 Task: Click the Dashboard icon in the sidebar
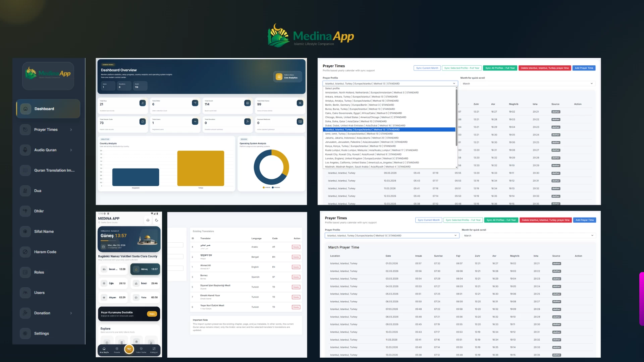coord(25,109)
